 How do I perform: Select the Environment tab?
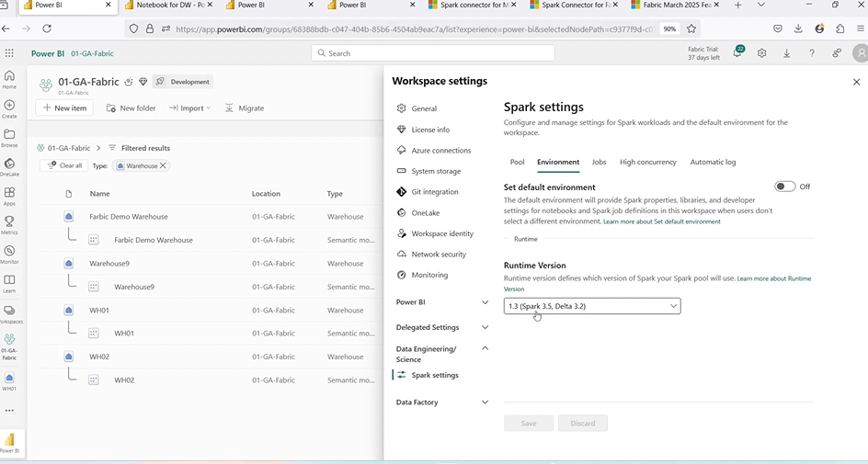tap(558, 162)
